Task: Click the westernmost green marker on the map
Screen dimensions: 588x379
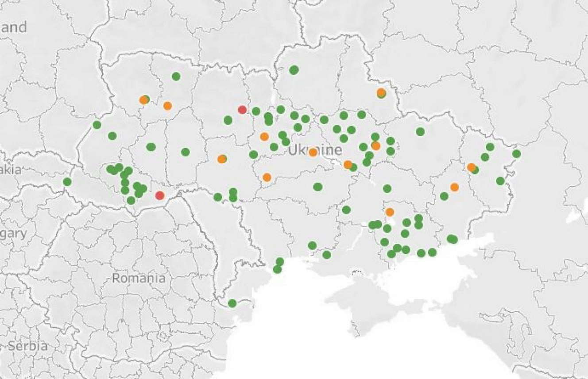Action: 67,182
